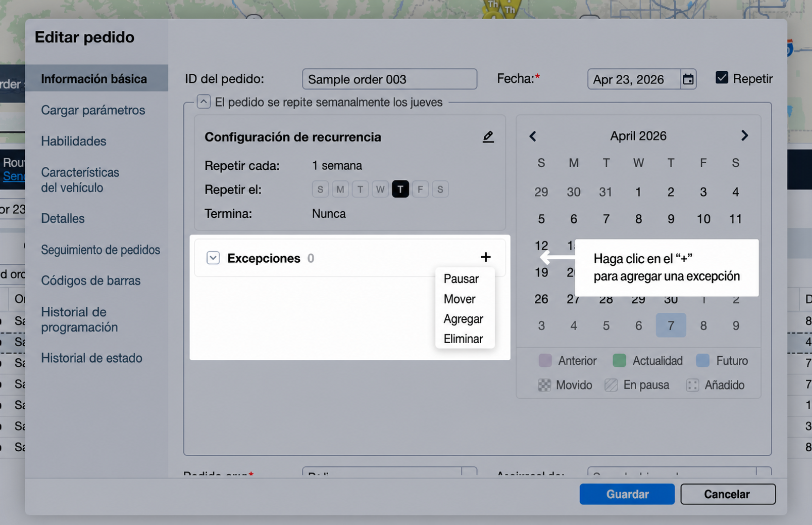Toggle W (Wednesday) in the Repetir el row
The width and height of the screenshot is (812, 525).
(380, 189)
